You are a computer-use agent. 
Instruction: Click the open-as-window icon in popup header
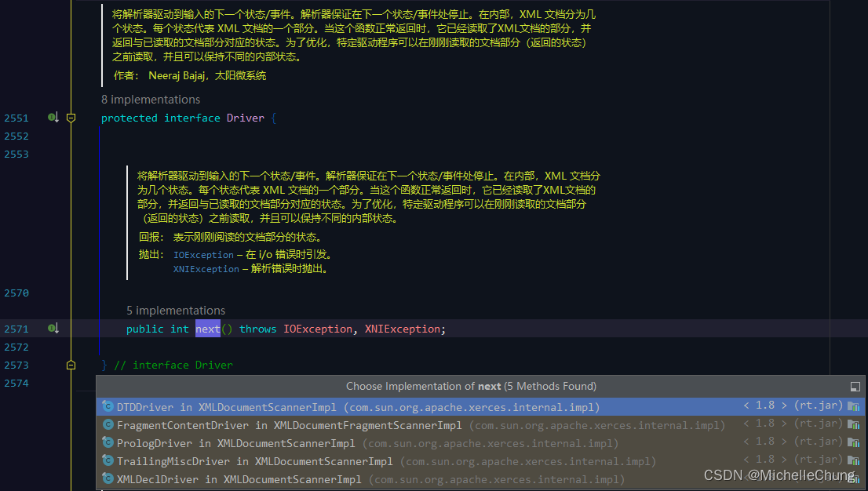pyautogui.click(x=855, y=385)
